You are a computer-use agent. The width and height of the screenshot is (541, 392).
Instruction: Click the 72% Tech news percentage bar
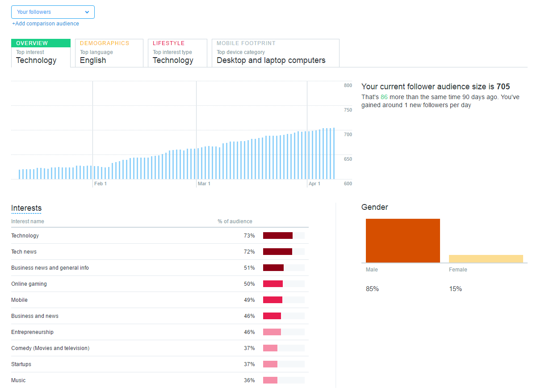(x=277, y=252)
